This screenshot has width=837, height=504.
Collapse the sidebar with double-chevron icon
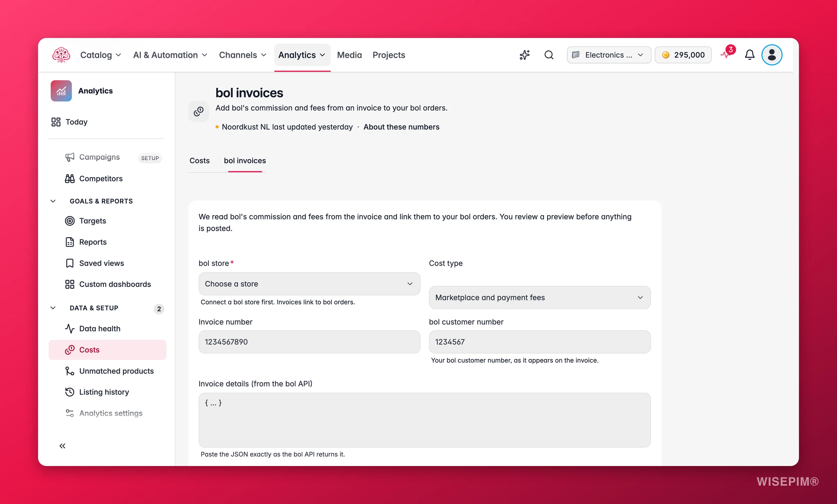(x=62, y=446)
